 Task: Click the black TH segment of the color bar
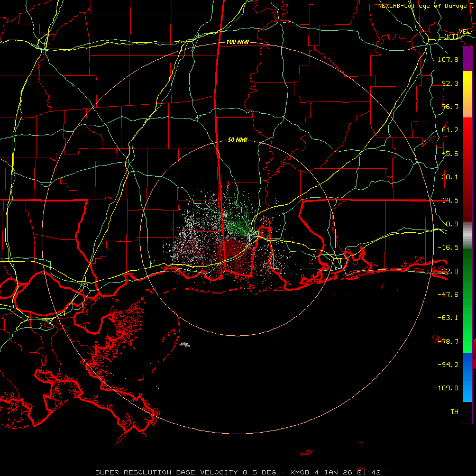tap(467, 412)
